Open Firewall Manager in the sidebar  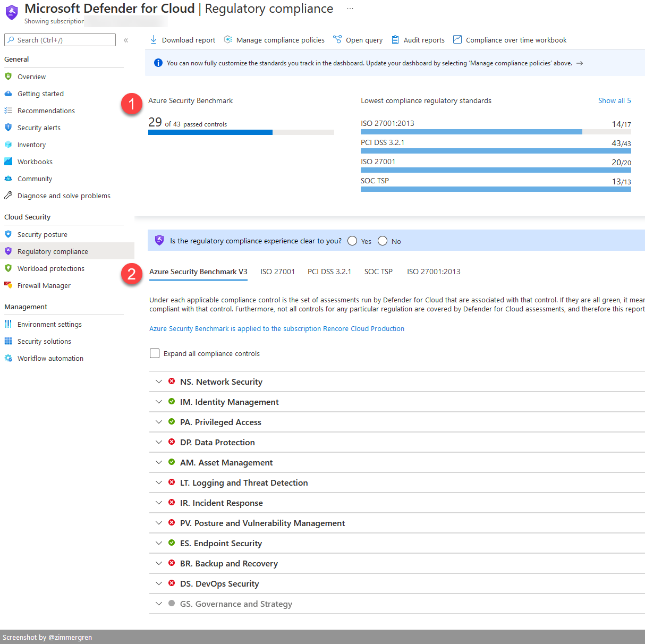(x=44, y=285)
